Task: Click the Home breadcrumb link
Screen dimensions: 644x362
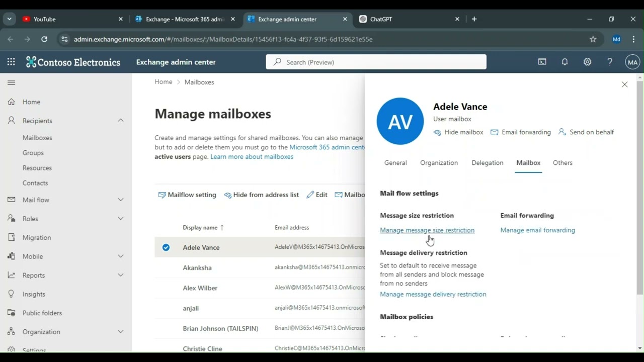Action: click(x=164, y=82)
